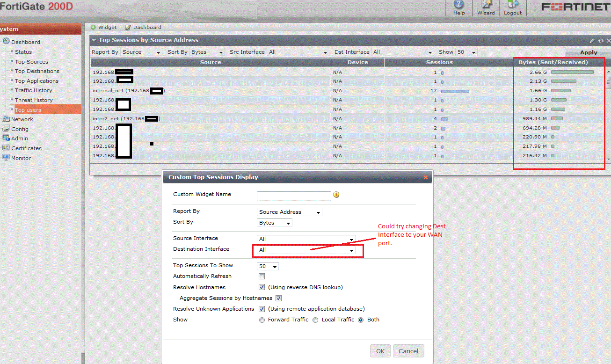The height and width of the screenshot is (364, 611).
Task: Click inside the Custom Widget Name field
Action: (294, 196)
